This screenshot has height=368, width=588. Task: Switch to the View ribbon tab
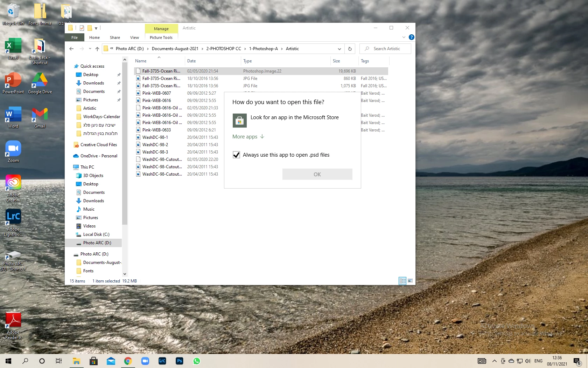click(135, 38)
